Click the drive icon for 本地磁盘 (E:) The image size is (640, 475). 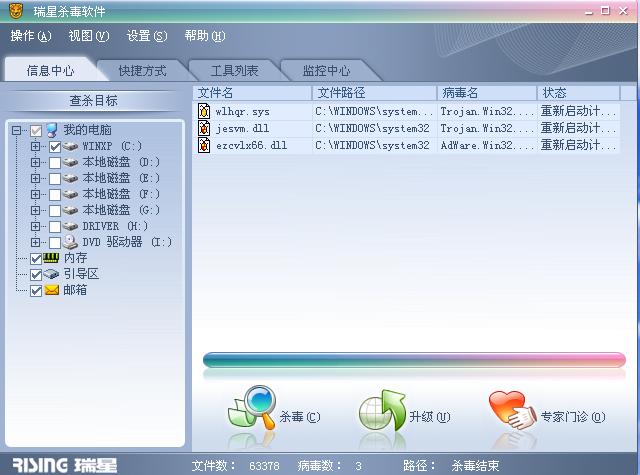70,178
